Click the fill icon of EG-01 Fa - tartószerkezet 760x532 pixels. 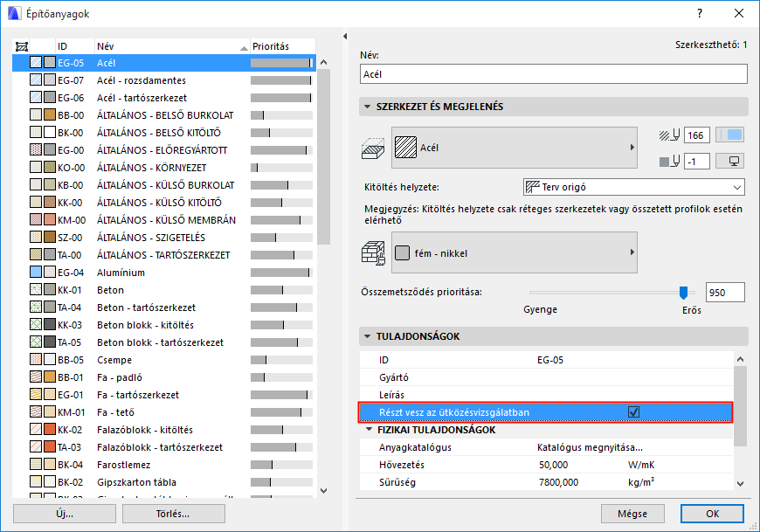(36, 394)
